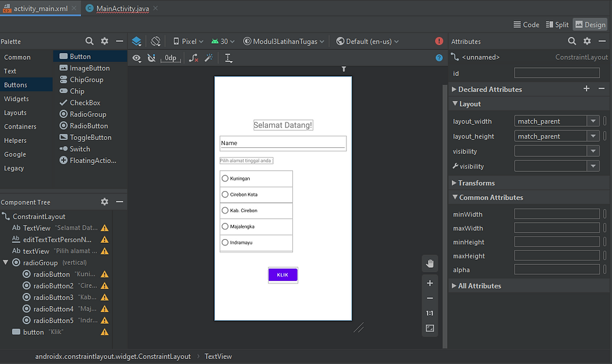This screenshot has width=612, height=364.
Task: Open Pixel device dropdown
Action: click(189, 41)
